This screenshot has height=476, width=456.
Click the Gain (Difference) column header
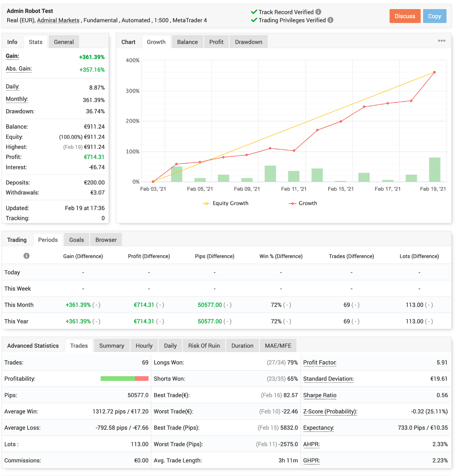click(83, 256)
